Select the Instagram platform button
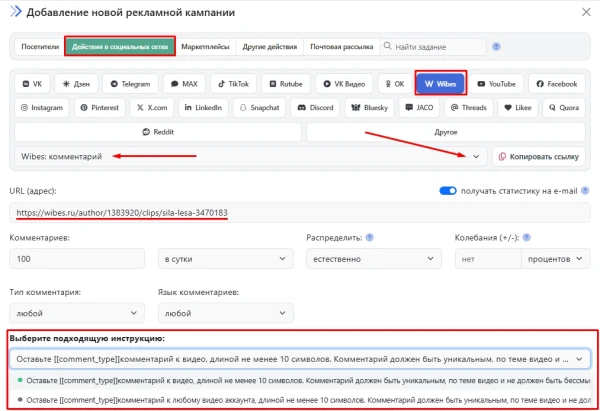Screen dimensions: 600x411 coord(43,107)
